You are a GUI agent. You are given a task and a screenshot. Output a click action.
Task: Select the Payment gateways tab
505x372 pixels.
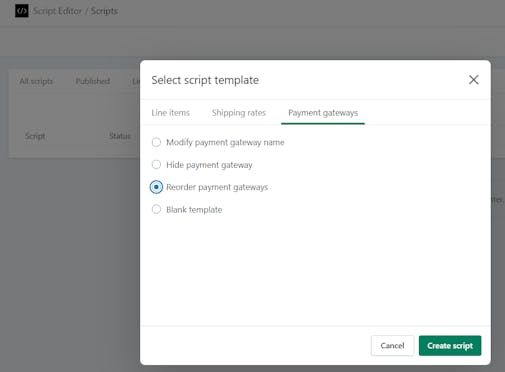coord(323,113)
